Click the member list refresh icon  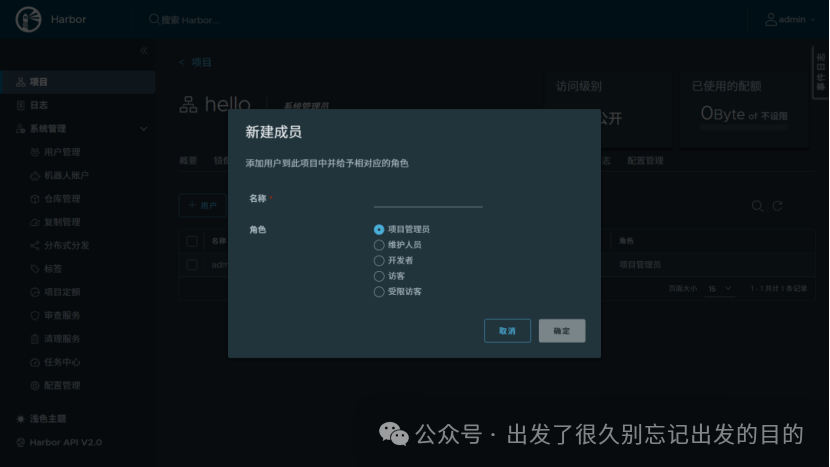click(x=777, y=206)
